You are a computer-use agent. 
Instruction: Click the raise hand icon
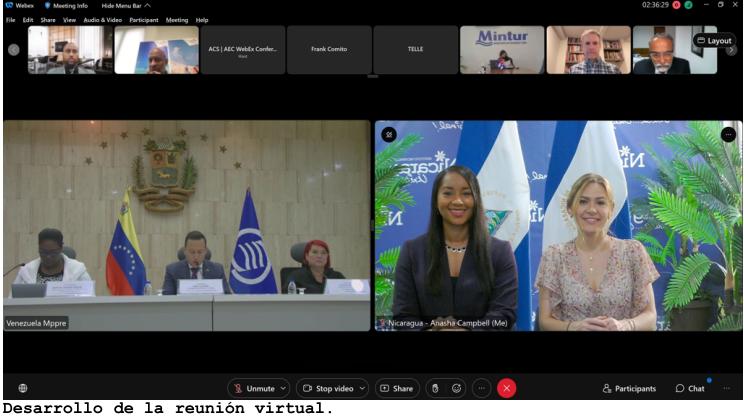pos(434,388)
